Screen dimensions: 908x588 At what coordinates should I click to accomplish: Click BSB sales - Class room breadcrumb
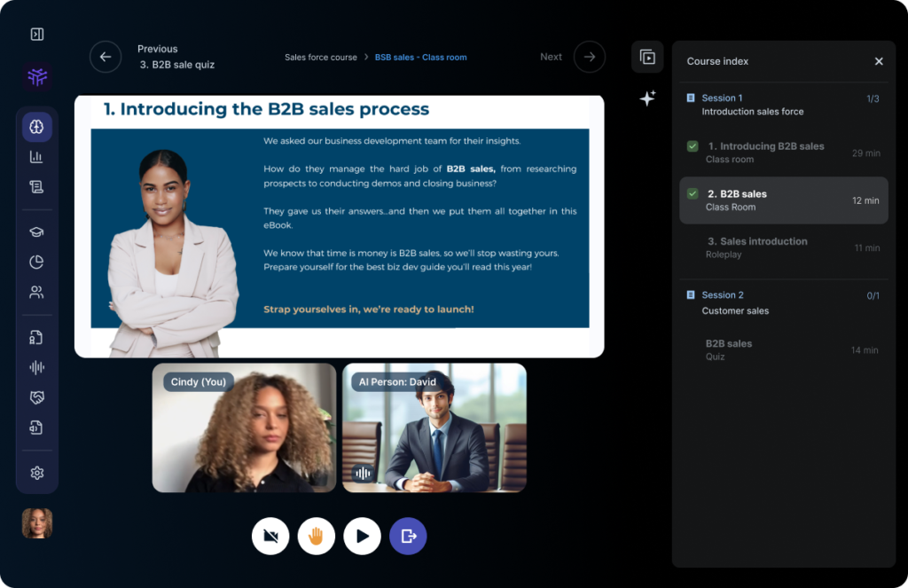point(420,58)
